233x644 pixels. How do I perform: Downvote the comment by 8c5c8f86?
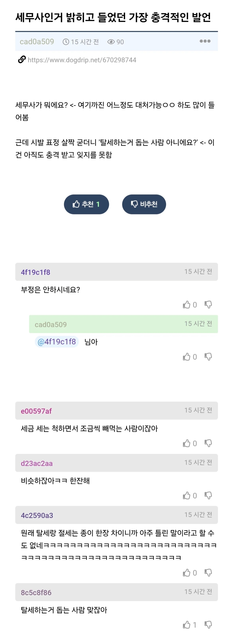tap(208, 625)
